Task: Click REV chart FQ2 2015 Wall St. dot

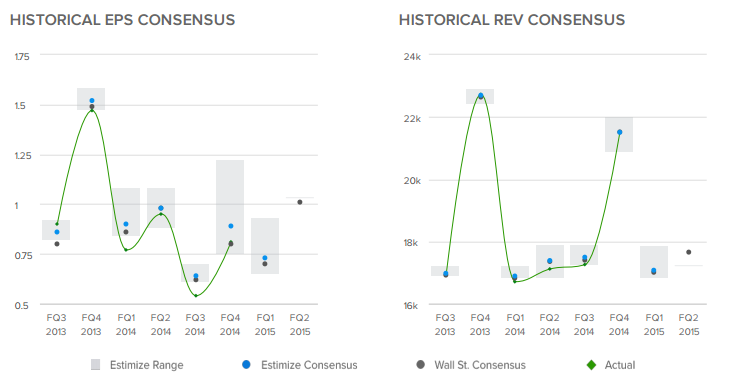Action: [x=689, y=252]
